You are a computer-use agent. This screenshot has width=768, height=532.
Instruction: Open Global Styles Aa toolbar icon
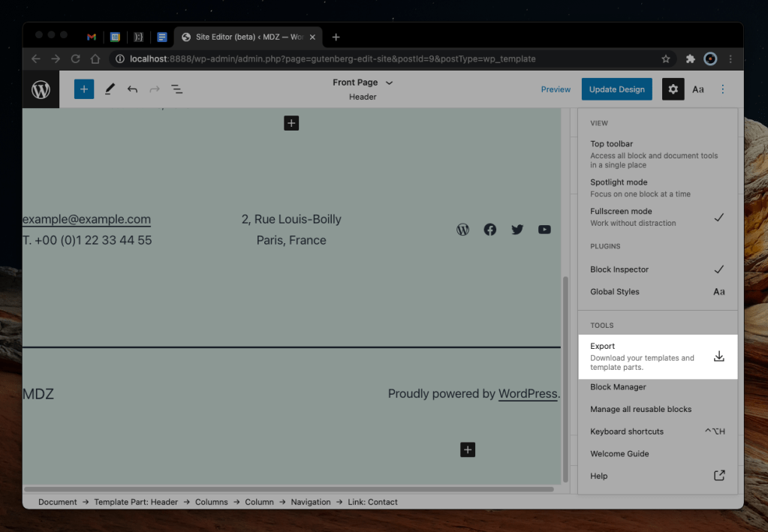[x=698, y=89]
